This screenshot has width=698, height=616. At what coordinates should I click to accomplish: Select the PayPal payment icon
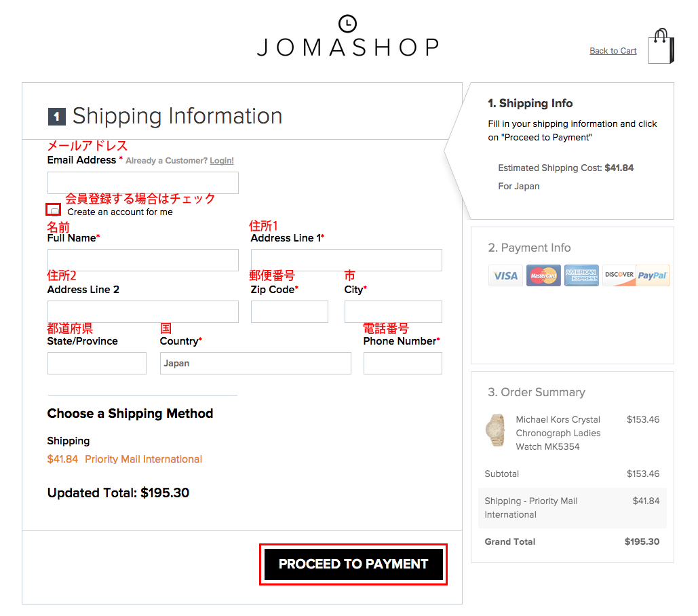pyautogui.click(x=653, y=275)
